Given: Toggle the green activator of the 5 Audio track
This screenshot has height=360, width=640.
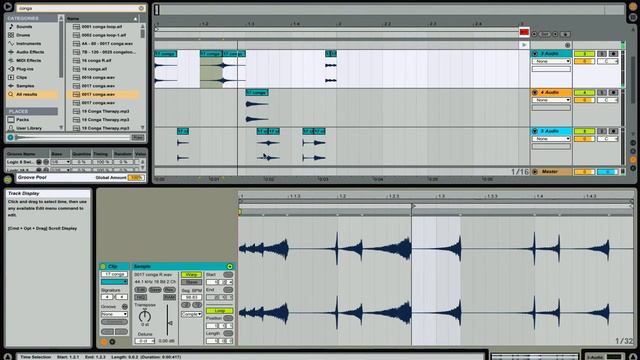Looking at the screenshot, I should click(584, 131).
